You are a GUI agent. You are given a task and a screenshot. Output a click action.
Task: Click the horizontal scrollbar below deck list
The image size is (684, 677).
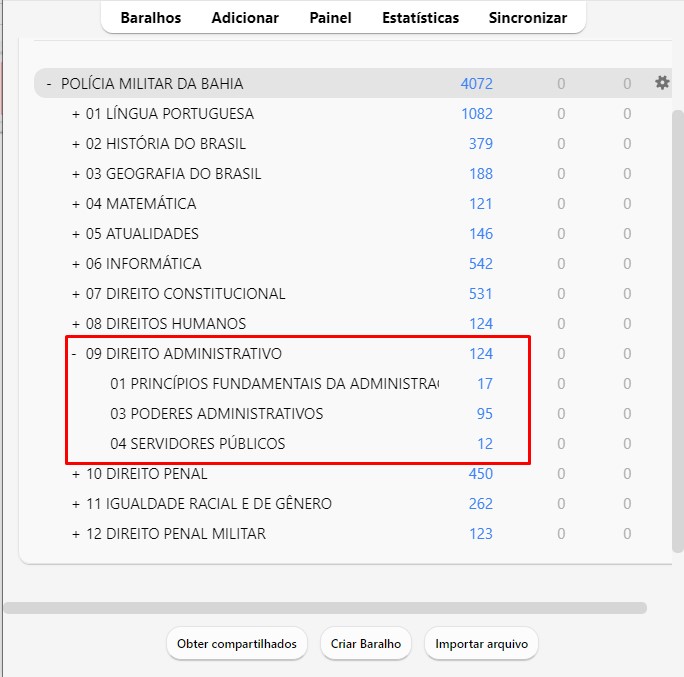325,608
